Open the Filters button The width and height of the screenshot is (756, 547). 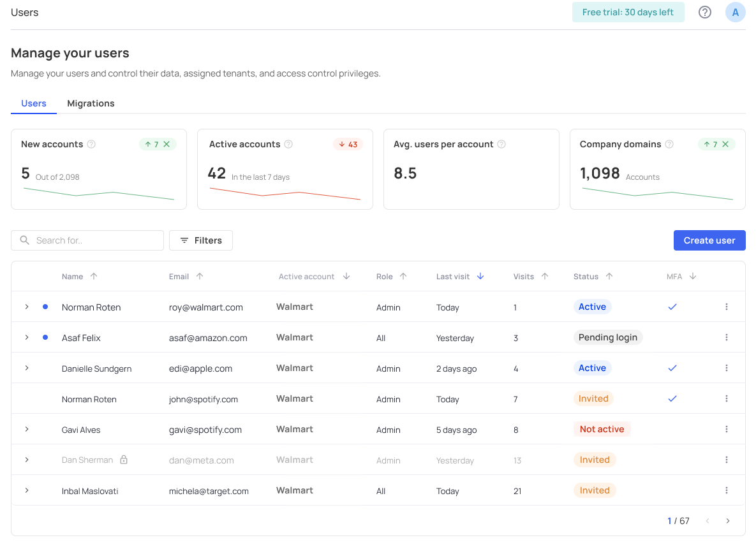click(x=200, y=240)
